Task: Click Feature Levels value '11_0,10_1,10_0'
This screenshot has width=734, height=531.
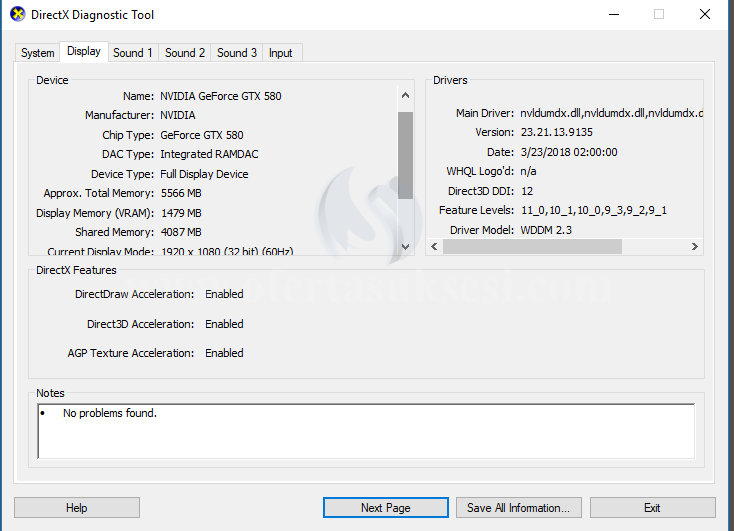Action: [x=594, y=211]
